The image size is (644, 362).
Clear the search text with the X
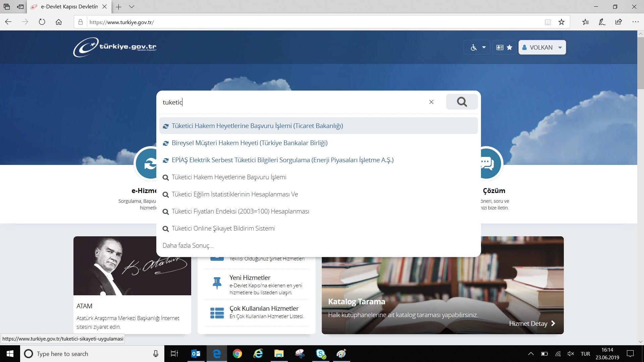431,102
